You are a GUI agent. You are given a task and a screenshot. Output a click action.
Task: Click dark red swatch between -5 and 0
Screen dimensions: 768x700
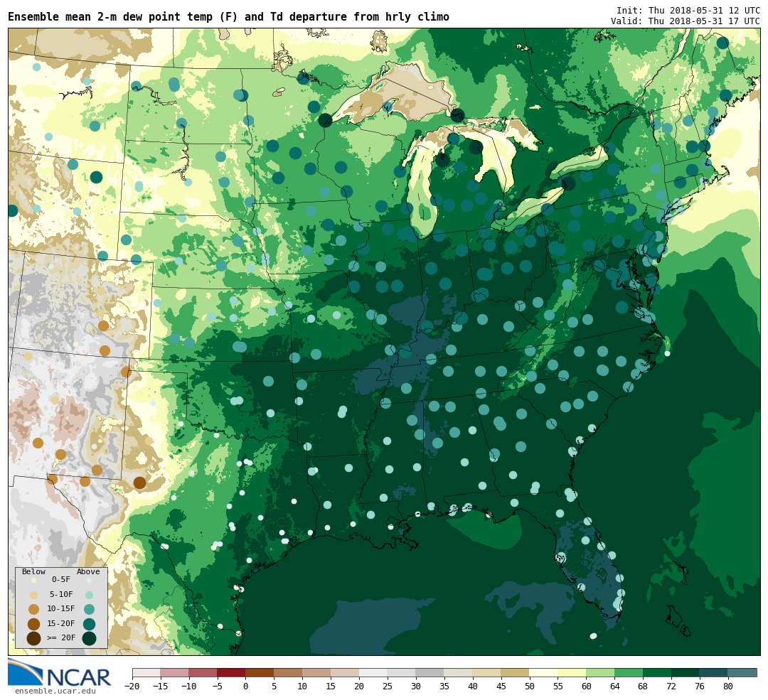coord(231,672)
